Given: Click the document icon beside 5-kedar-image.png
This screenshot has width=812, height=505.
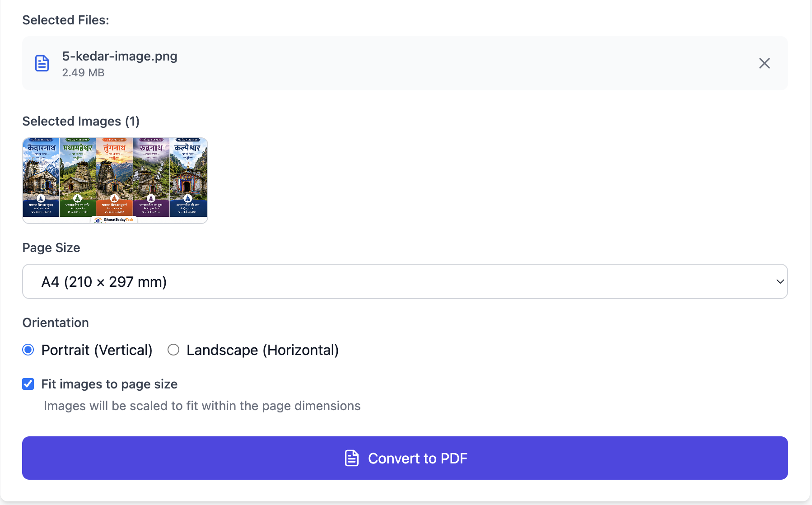Looking at the screenshot, I should tap(42, 63).
